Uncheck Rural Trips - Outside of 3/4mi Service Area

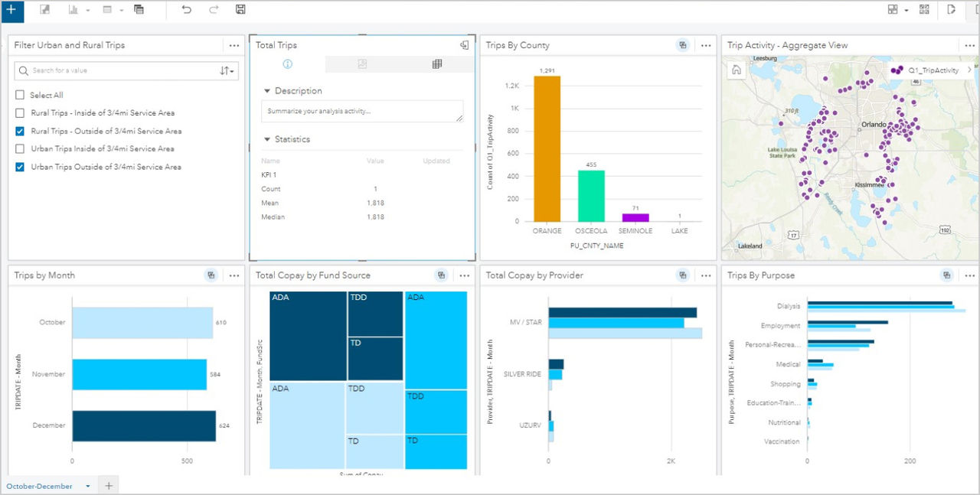click(x=20, y=132)
